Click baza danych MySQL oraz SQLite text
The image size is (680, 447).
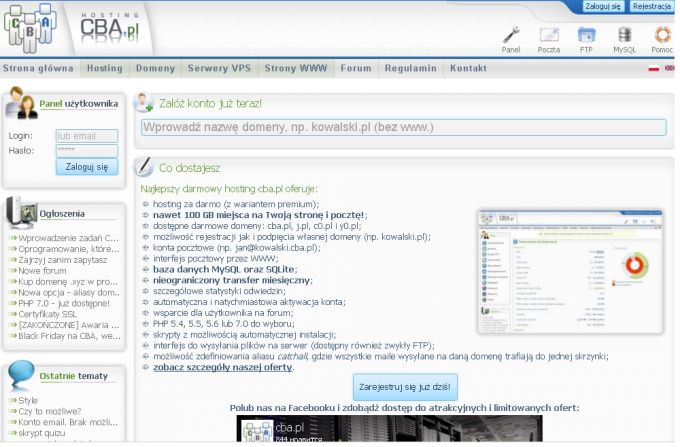(x=224, y=269)
